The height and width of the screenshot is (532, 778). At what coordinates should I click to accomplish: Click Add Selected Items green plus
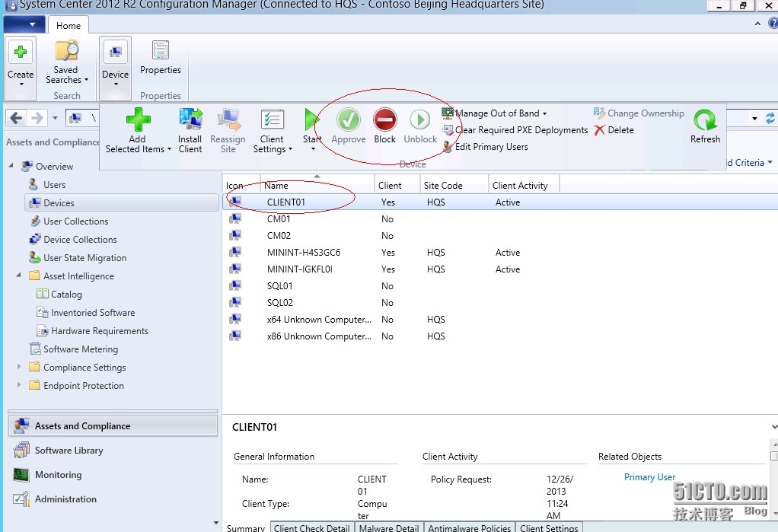(138, 119)
